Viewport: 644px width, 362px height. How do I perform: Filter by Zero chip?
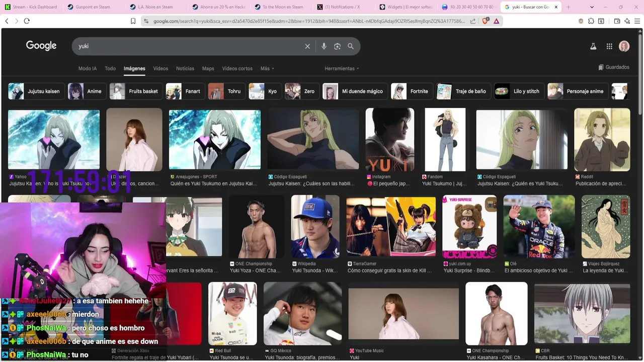coord(302,92)
